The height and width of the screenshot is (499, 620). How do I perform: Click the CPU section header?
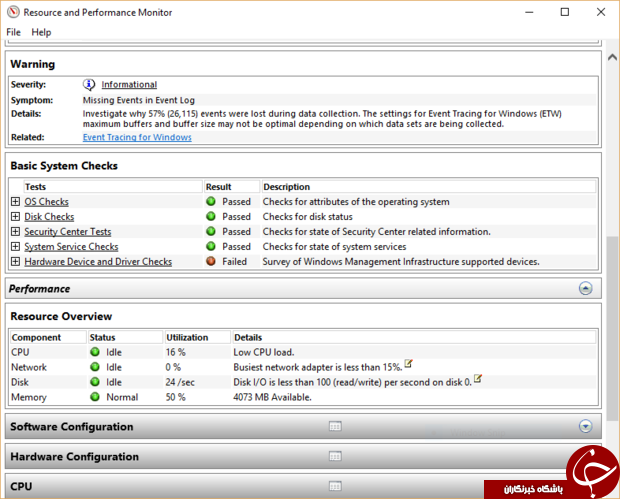[303, 486]
